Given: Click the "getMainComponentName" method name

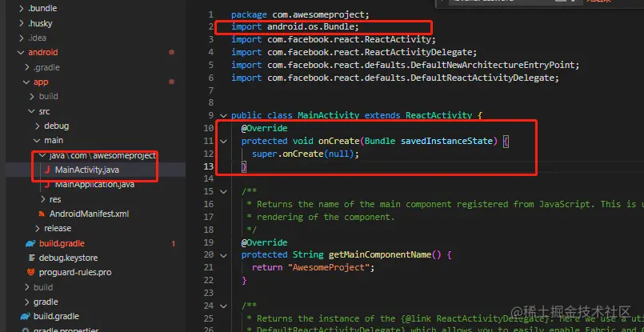Looking at the screenshot, I should click(x=379, y=255).
